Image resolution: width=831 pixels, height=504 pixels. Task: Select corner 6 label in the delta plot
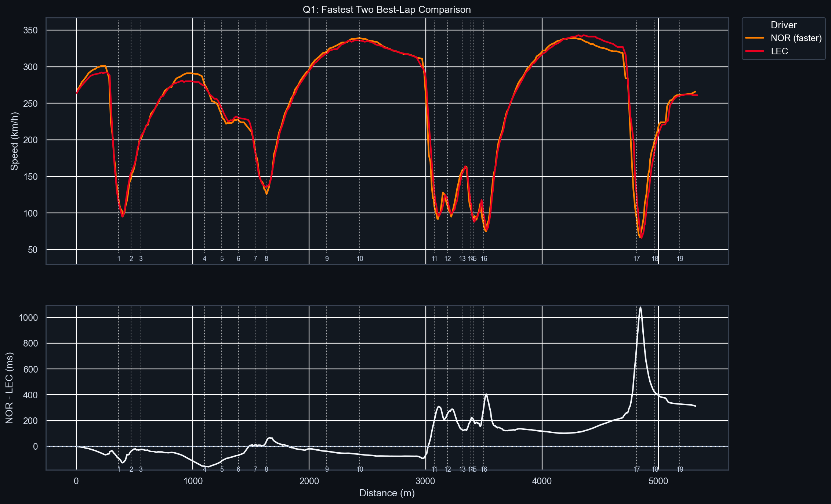coord(238,469)
